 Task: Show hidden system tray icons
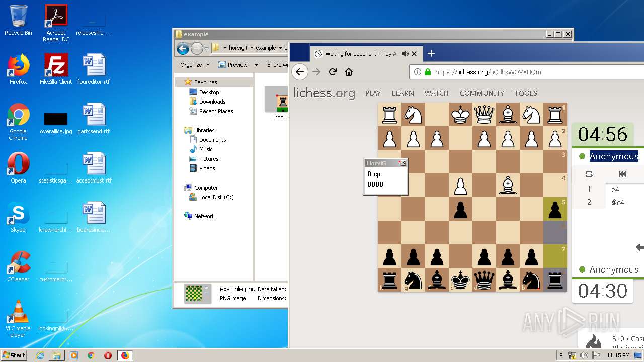coord(561,355)
